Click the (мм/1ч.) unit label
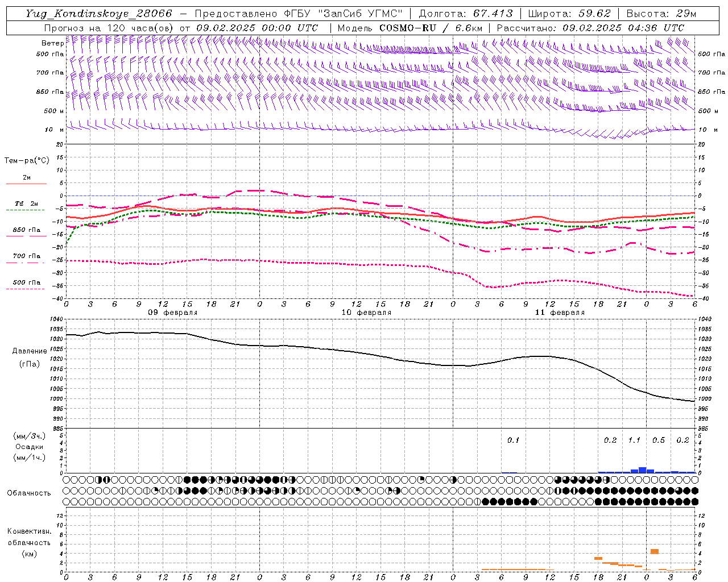728x582 pixels. (30, 458)
